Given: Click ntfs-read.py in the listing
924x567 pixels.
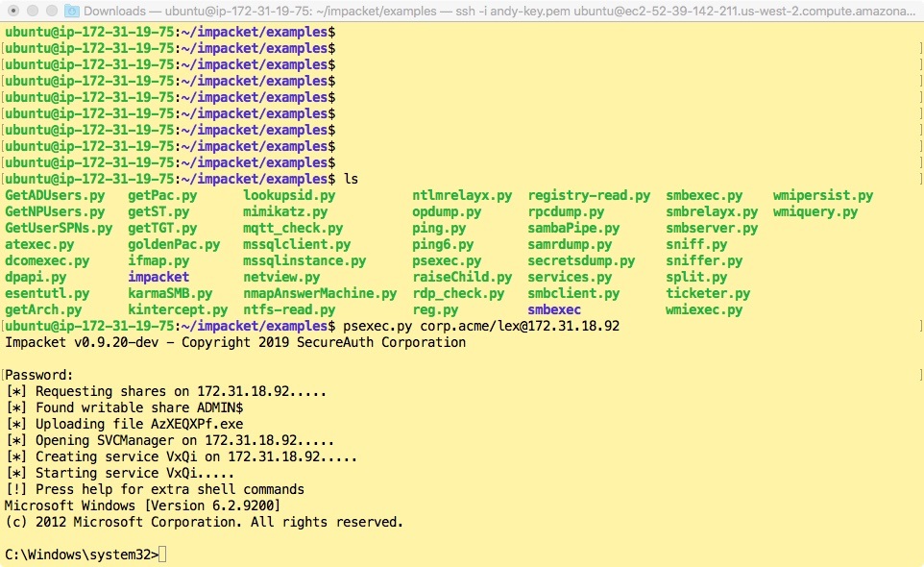Looking at the screenshot, I should [x=289, y=310].
